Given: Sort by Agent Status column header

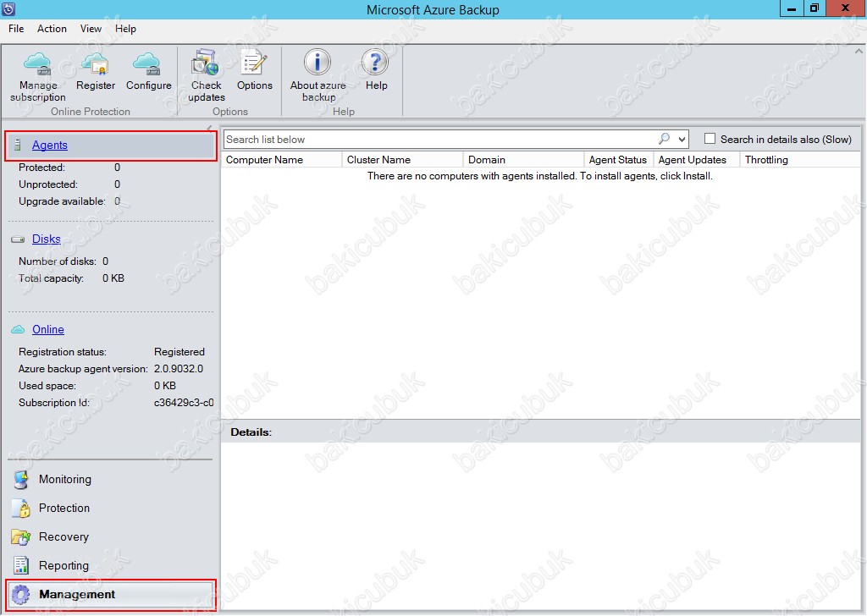Looking at the screenshot, I should click(619, 160).
